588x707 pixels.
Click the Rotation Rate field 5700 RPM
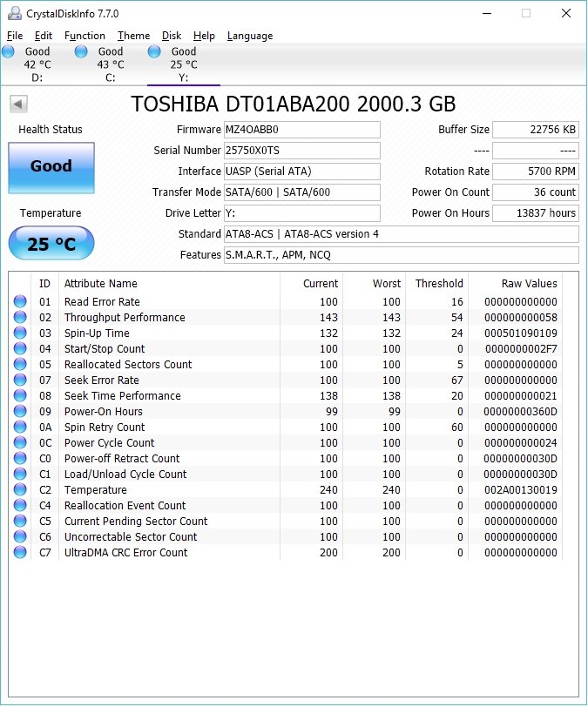(x=535, y=172)
